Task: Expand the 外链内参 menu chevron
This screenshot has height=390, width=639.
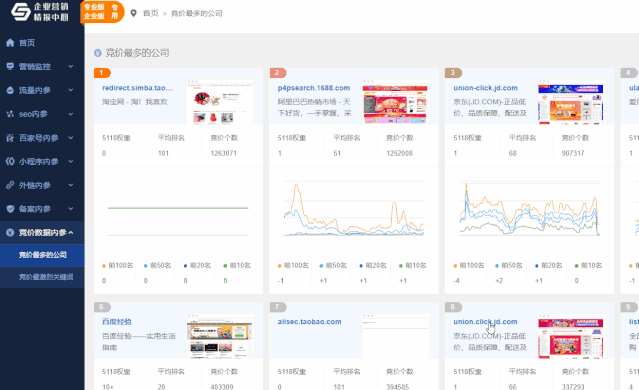Action: tap(71, 185)
